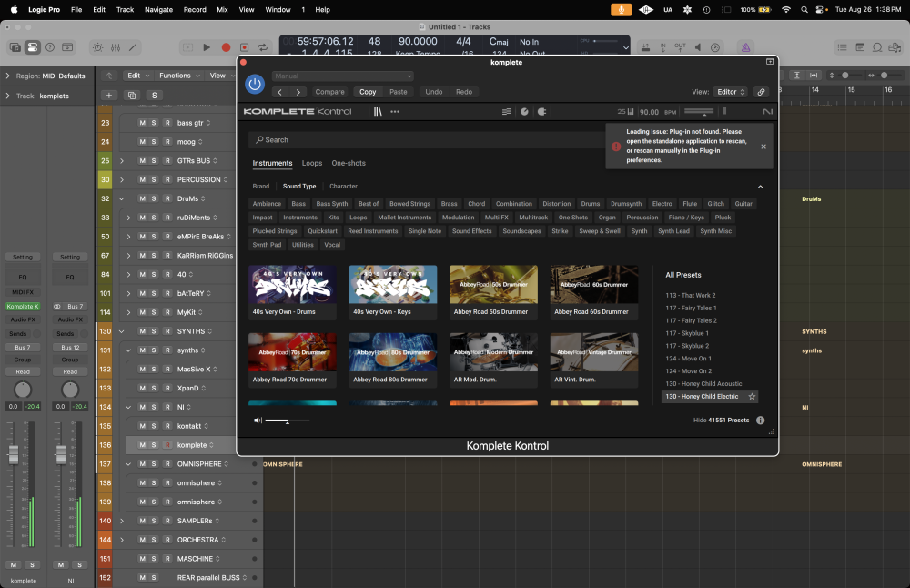Open Quick Help in the toolbar
This screenshot has height=588, width=910.
pos(50,47)
